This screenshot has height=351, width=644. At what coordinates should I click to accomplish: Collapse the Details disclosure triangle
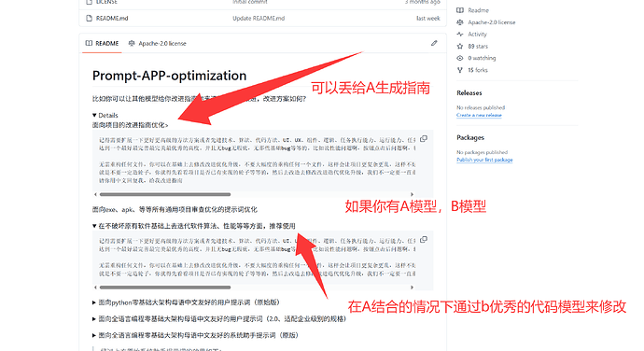[x=94, y=115]
